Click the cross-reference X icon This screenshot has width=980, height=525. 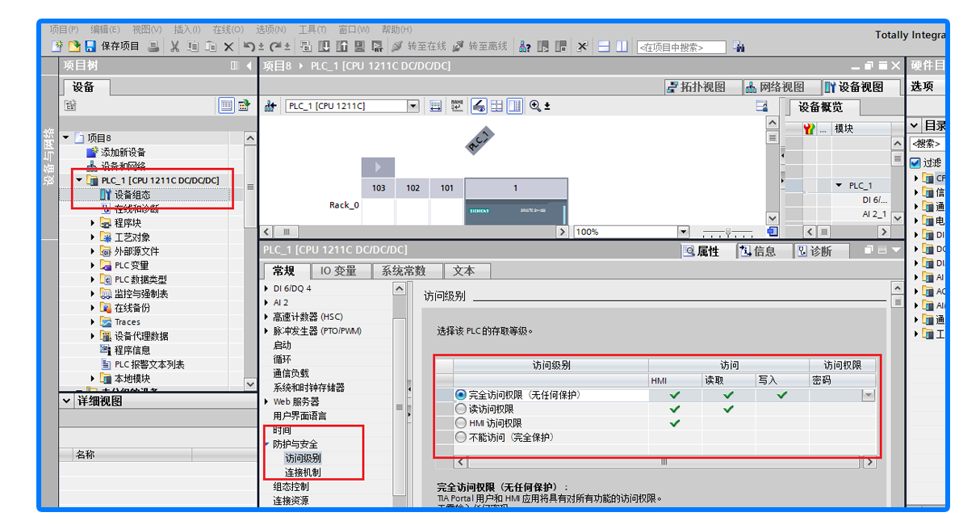coord(582,47)
